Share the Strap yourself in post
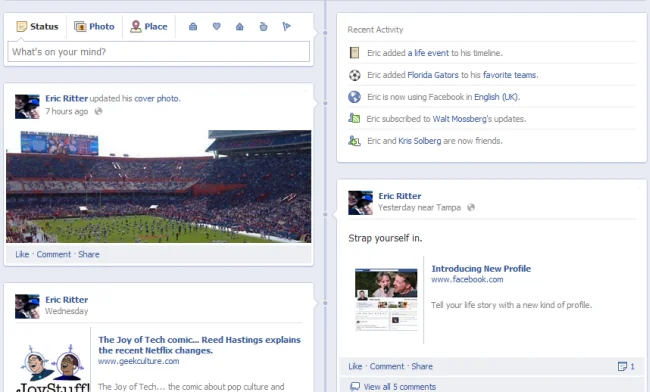This screenshot has height=392, width=650. click(x=422, y=366)
